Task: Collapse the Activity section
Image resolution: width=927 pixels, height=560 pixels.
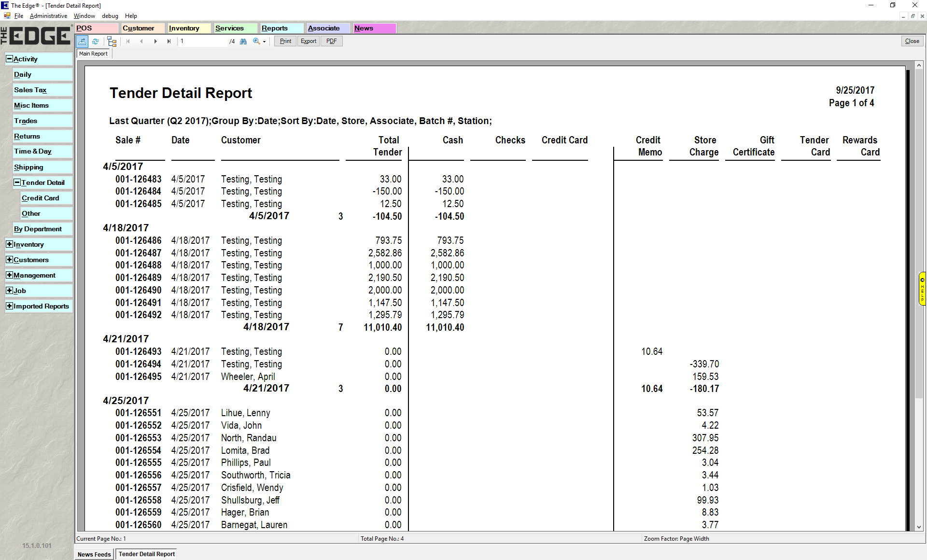Action: [9, 59]
